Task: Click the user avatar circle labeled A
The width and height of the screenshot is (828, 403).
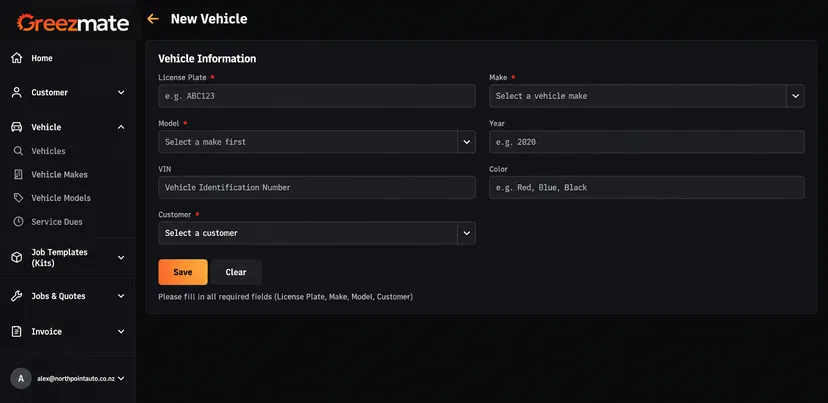Action: point(21,378)
